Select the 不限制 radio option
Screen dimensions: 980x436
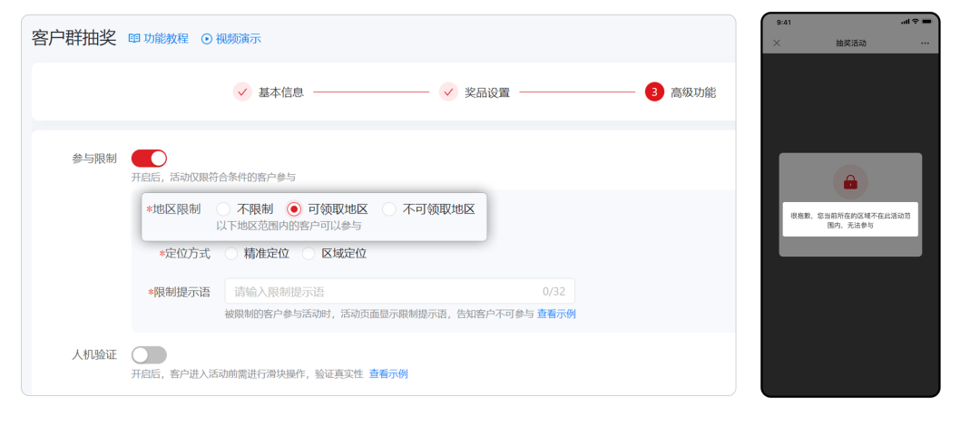(223, 209)
